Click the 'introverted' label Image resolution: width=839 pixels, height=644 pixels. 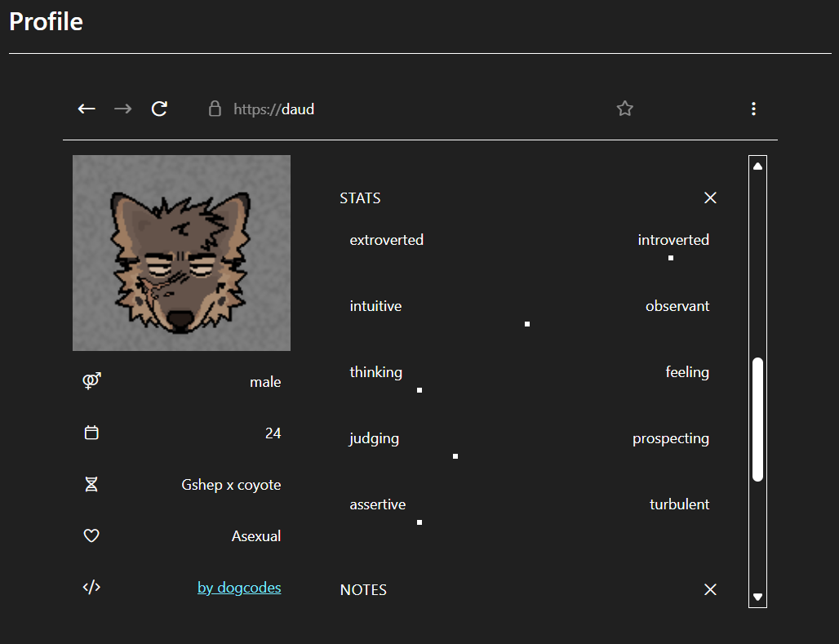pyautogui.click(x=673, y=240)
